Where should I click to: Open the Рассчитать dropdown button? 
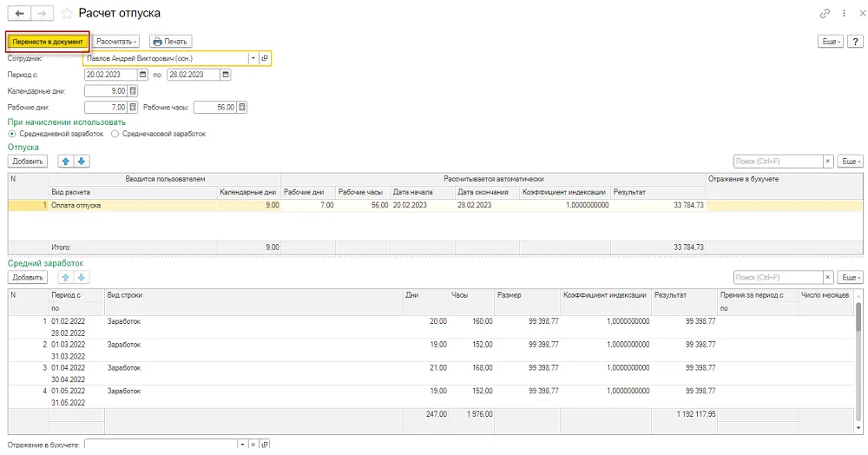click(115, 42)
